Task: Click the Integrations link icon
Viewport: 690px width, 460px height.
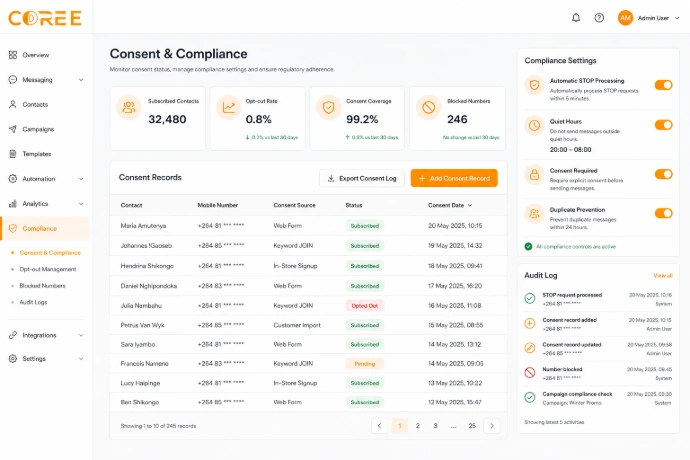Action: [13, 335]
